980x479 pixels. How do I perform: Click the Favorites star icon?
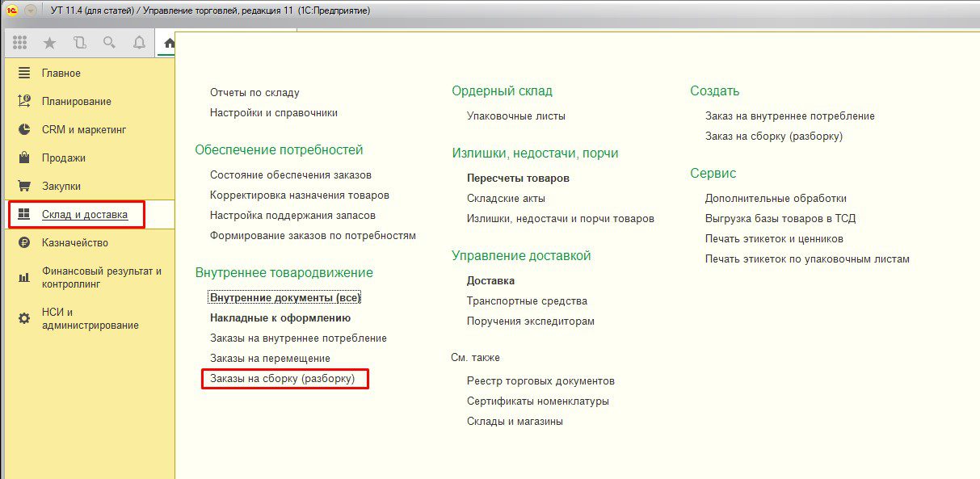click(x=49, y=43)
